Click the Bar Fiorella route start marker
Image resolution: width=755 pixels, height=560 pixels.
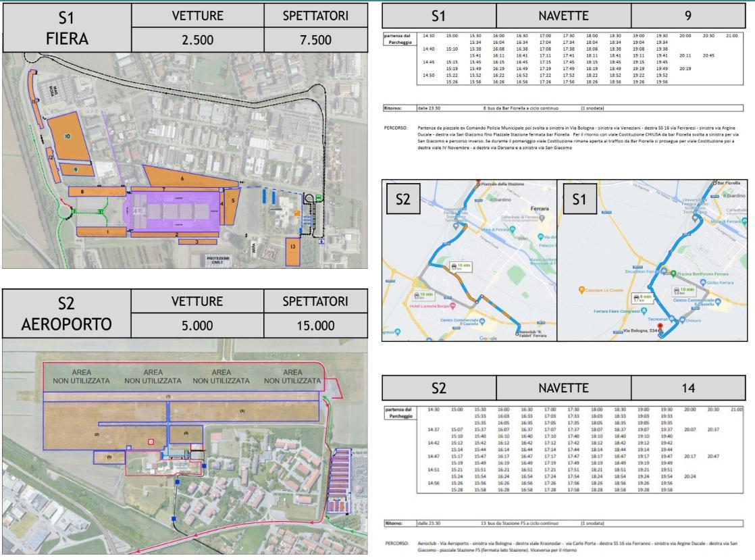tap(714, 183)
